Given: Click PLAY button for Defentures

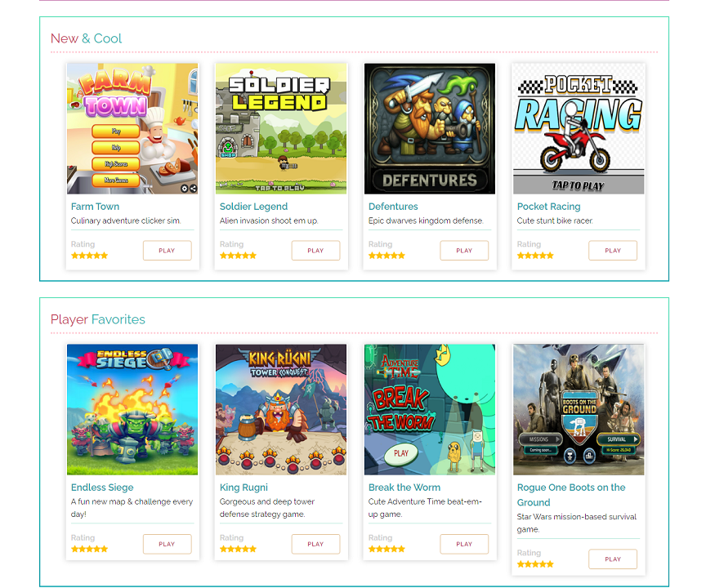Looking at the screenshot, I should pos(464,251).
